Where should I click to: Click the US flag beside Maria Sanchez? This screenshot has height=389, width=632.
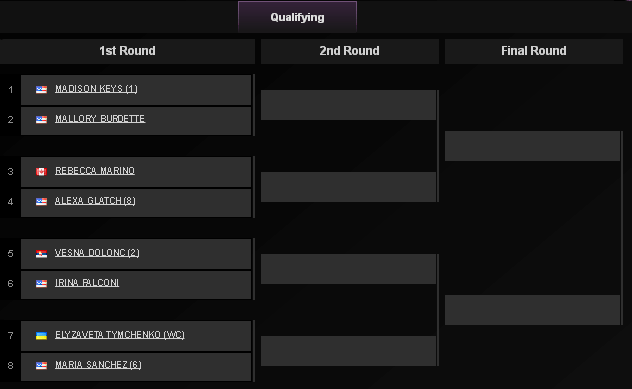[41, 366]
